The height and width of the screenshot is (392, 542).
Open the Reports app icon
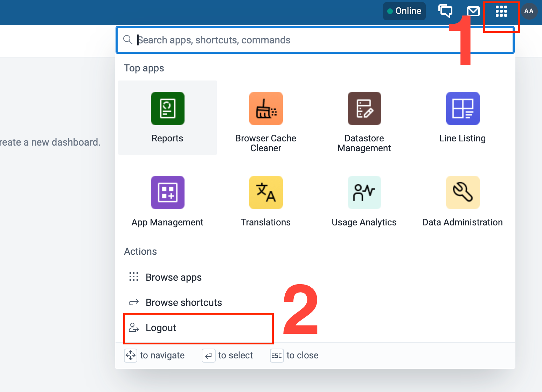tap(167, 108)
